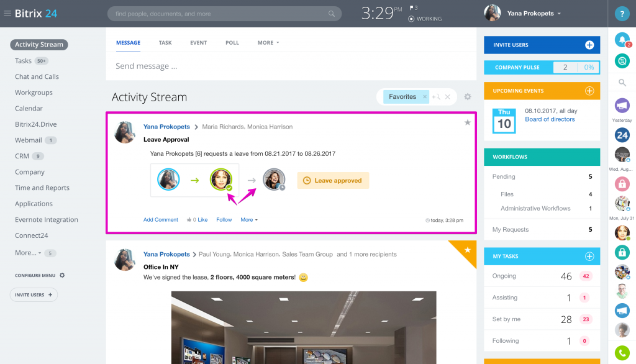
Task: Click the flag counter icon near the clock
Action: click(414, 7)
